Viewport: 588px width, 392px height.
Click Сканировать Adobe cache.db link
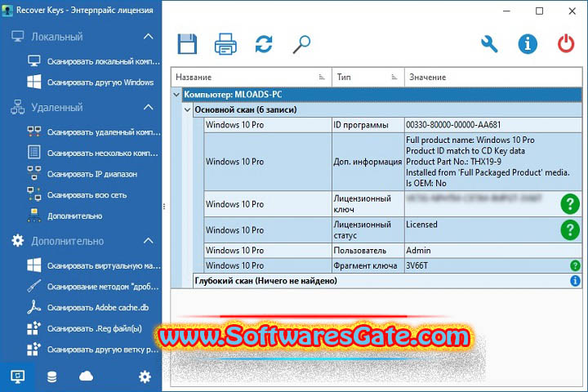coord(98,308)
